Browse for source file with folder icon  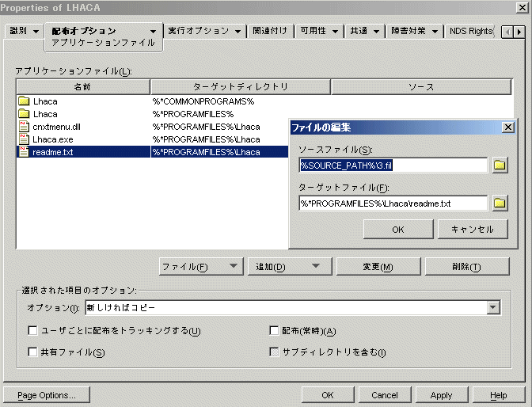[x=500, y=165]
